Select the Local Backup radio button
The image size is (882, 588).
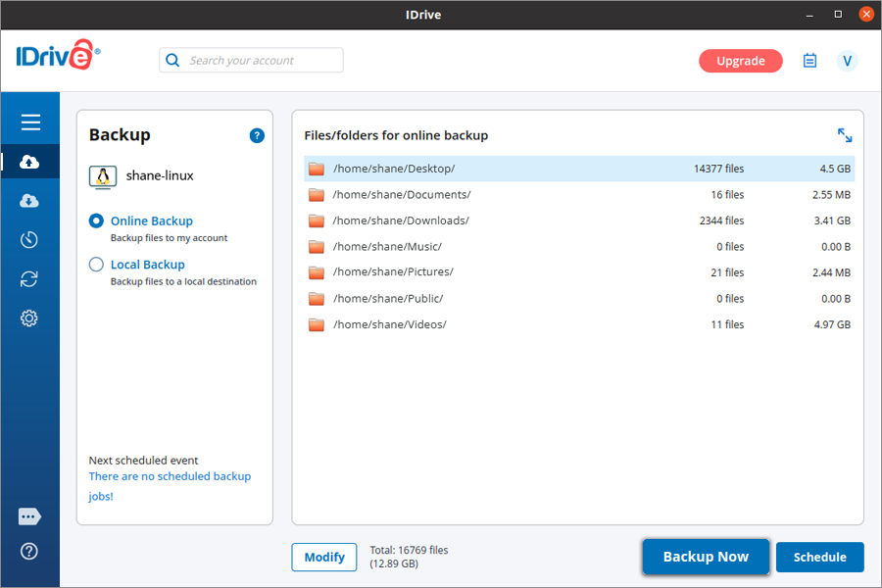pyautogui.click(x=96, y=265)
